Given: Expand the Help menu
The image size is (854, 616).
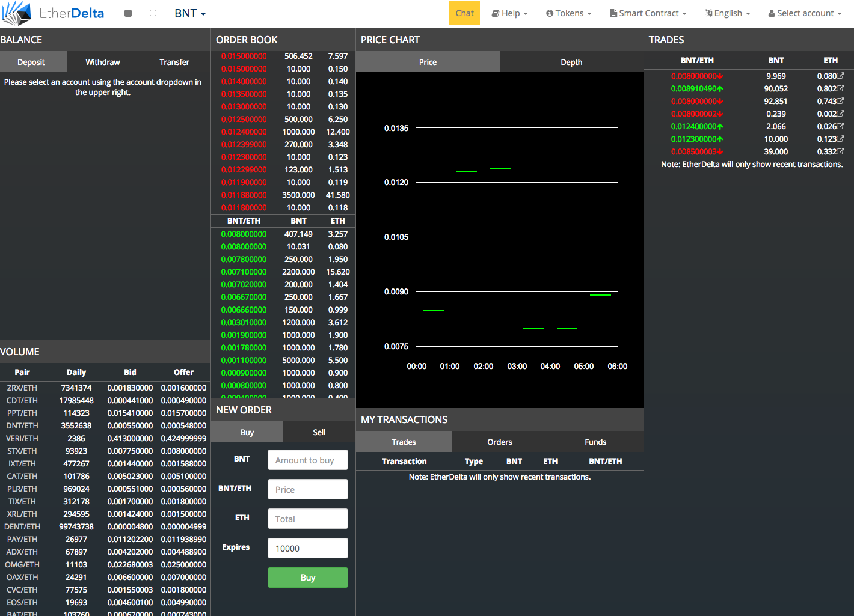Looking at the screenshot, I should 509,13.
